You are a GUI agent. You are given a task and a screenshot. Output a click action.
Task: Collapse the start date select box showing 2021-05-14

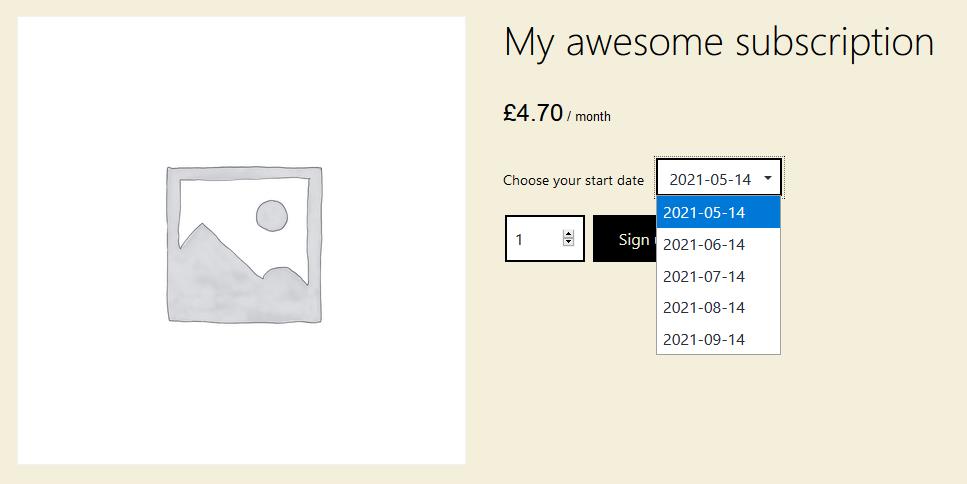tap(719, 178)
